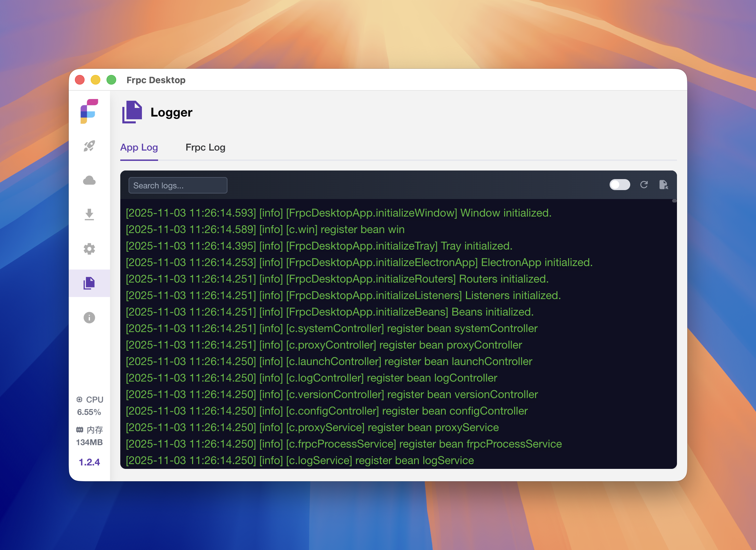Toggle the auto-refresh switch in log toolbar
Image resolution: width=756 pixels, height=550 pixels.
point(620,185)
